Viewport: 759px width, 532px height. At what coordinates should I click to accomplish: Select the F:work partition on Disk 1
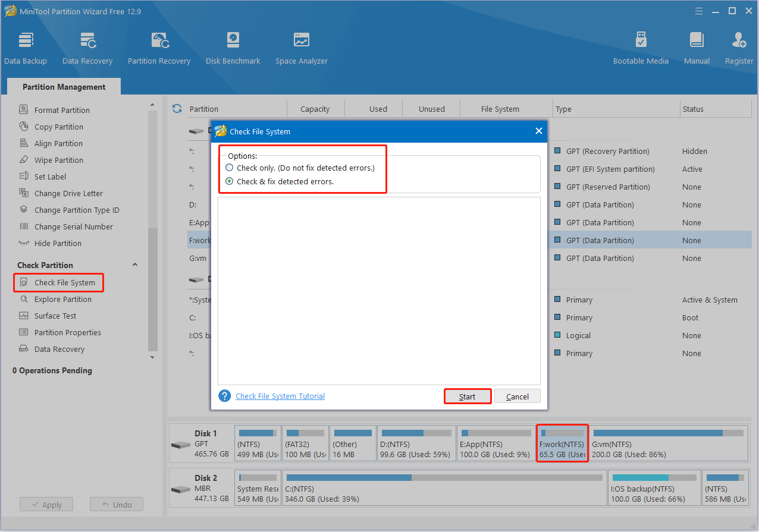click(562, 442)
